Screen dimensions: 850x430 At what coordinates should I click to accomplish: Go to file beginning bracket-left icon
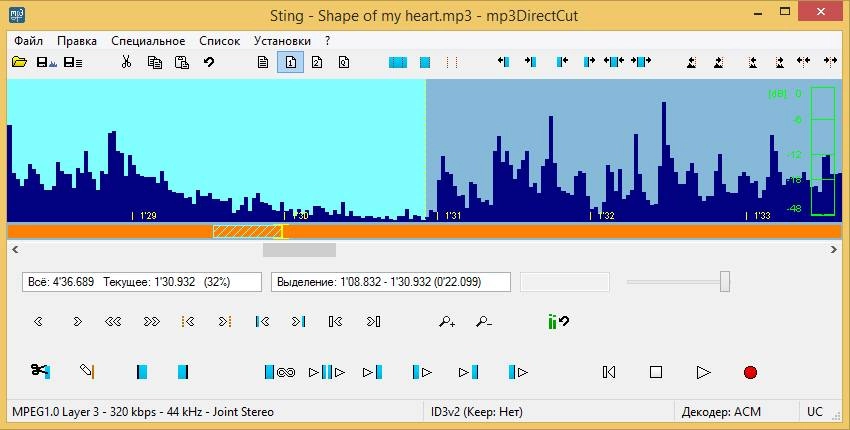pos(335,322)
